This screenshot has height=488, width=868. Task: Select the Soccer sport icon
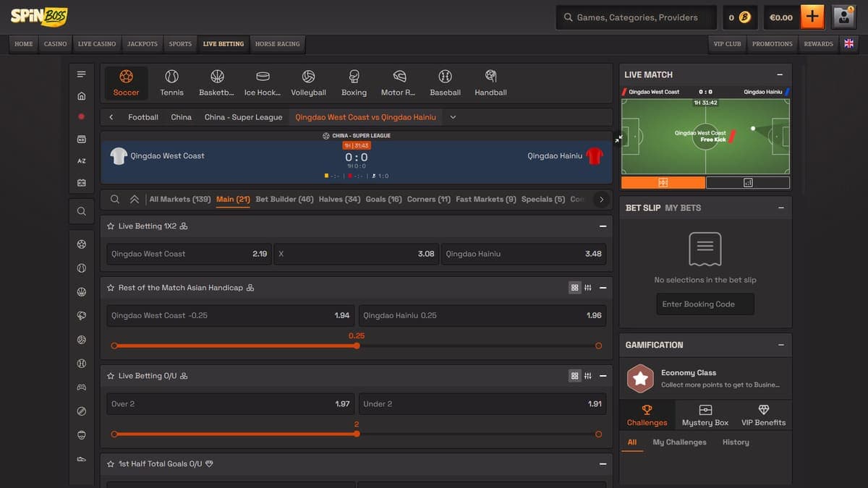click(126, 83)
